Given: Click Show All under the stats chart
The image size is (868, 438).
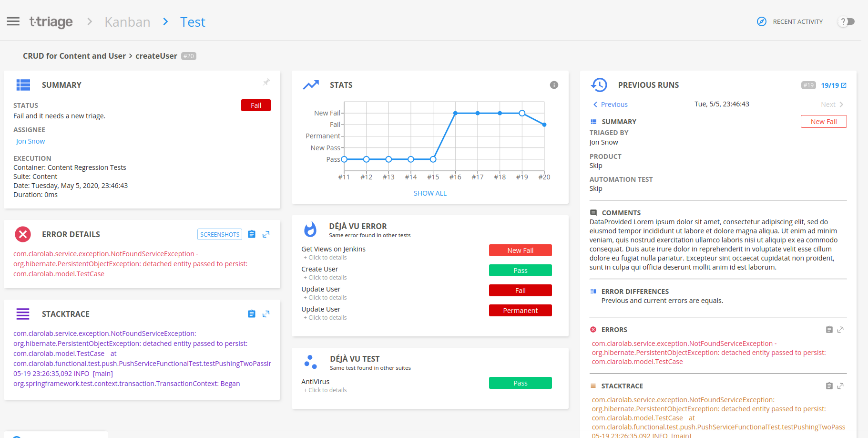Looking at the screenshot, I should click(430, 193).
